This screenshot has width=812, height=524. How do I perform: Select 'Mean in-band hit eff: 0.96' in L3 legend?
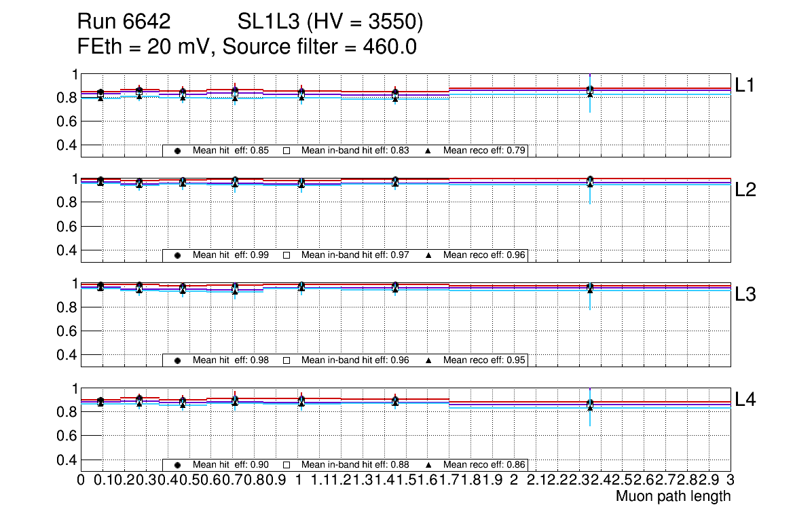click(x=355, y=360)
